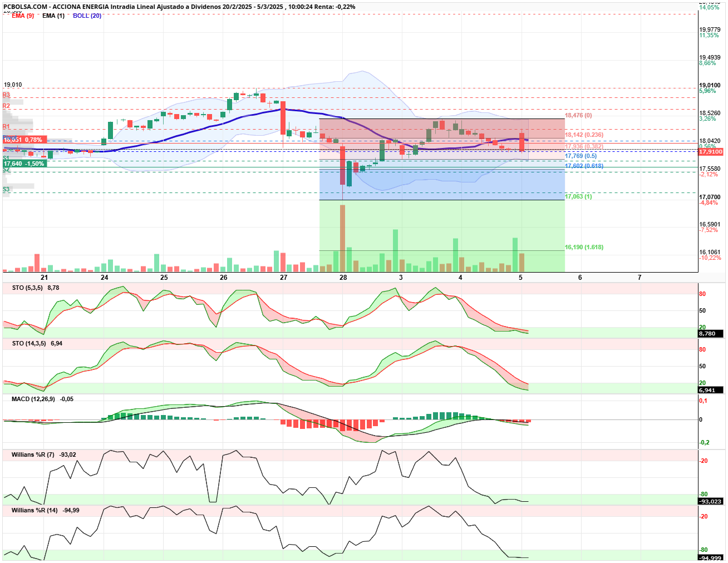This screenshot has width=728, height=563.
Task: Select the BOLL (20) legend label
Action: 87,16
